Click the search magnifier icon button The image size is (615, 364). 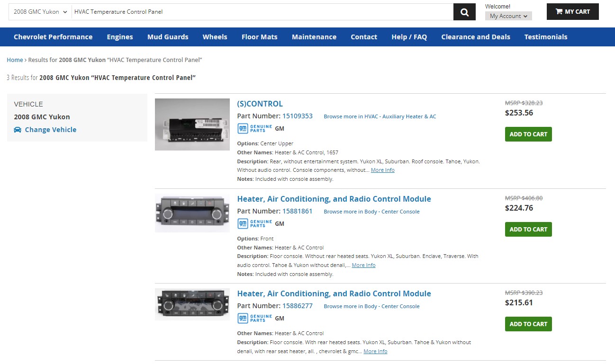(x=464, y=12)
